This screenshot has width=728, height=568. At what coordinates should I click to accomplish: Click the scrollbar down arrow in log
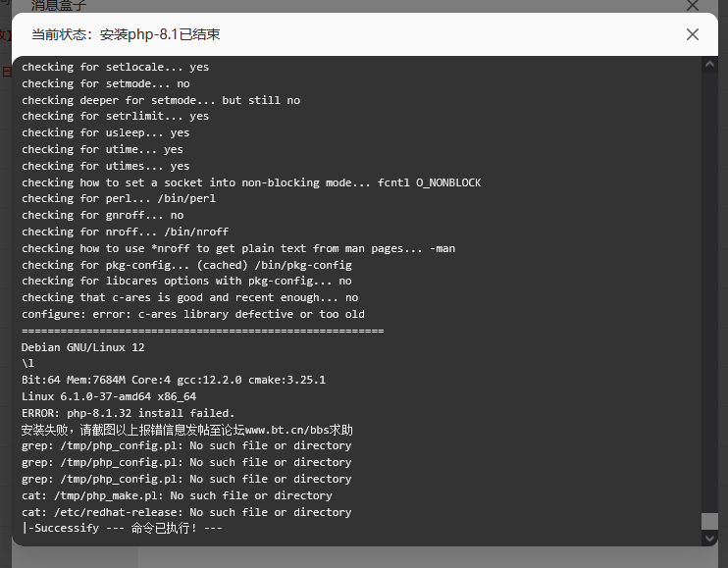[709, 539]
